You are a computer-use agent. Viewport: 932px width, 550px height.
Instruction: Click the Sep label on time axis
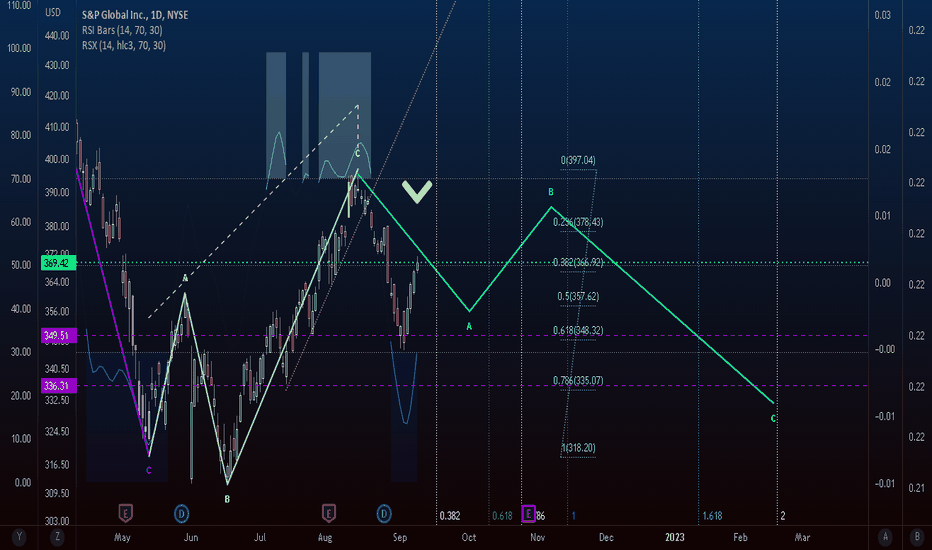point(400,538)
